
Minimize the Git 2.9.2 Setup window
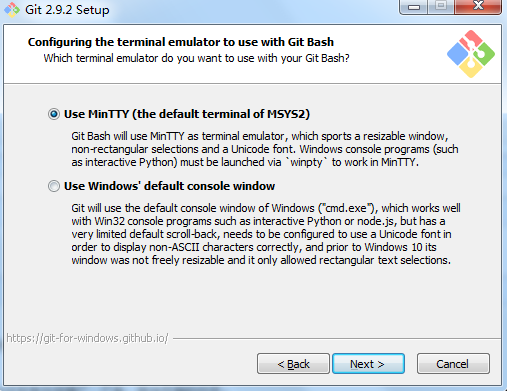coord(413,7)
